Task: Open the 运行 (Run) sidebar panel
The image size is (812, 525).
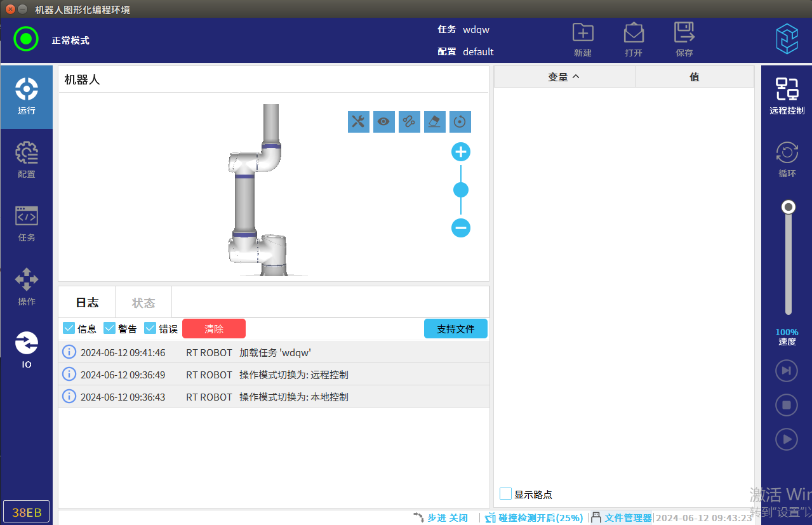Action: (26, 96)
